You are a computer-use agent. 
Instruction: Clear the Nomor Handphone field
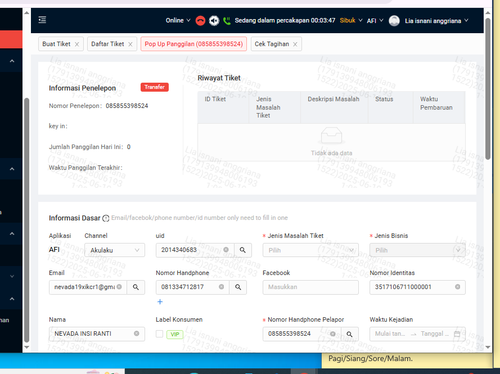(221, 287)
